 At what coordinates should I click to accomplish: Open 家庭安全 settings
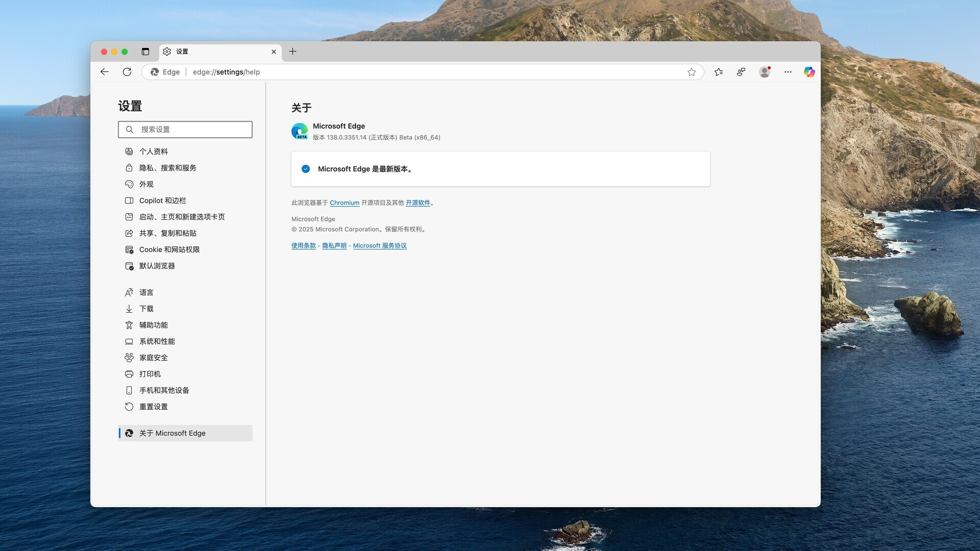tap(185, 358)
